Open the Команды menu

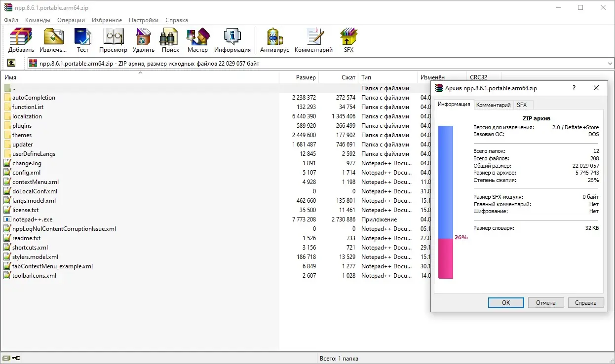click(38, 20)
